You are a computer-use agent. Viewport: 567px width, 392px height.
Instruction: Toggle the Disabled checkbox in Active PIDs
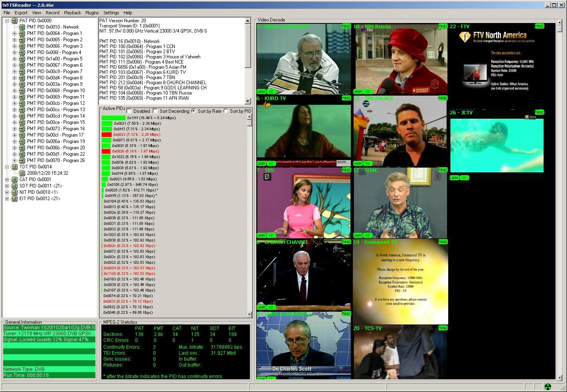(x=129, y=111)
